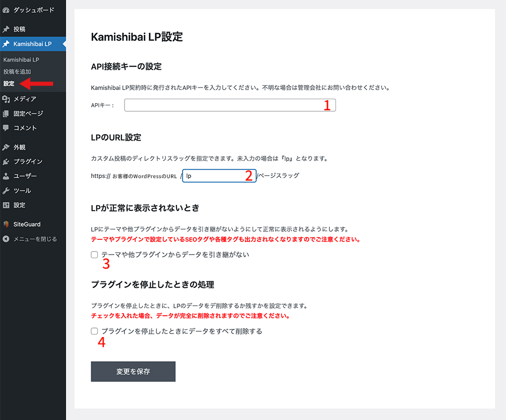Click the メディア media icon
Viewport: 506px width, 420px height.
tap(6, 99)
